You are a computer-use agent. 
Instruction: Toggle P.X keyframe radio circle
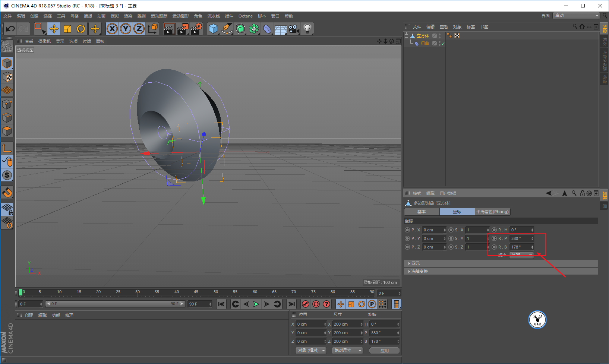pos(407,230)
